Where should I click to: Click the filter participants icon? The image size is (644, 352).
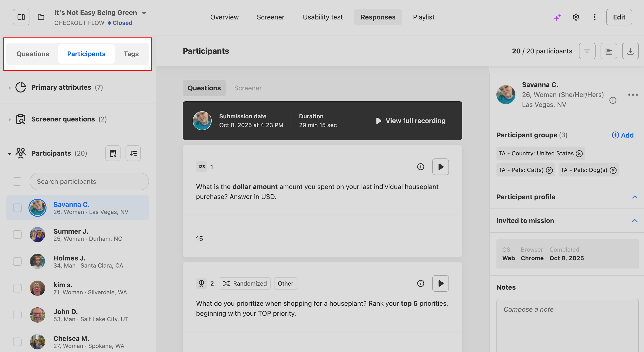587,51
